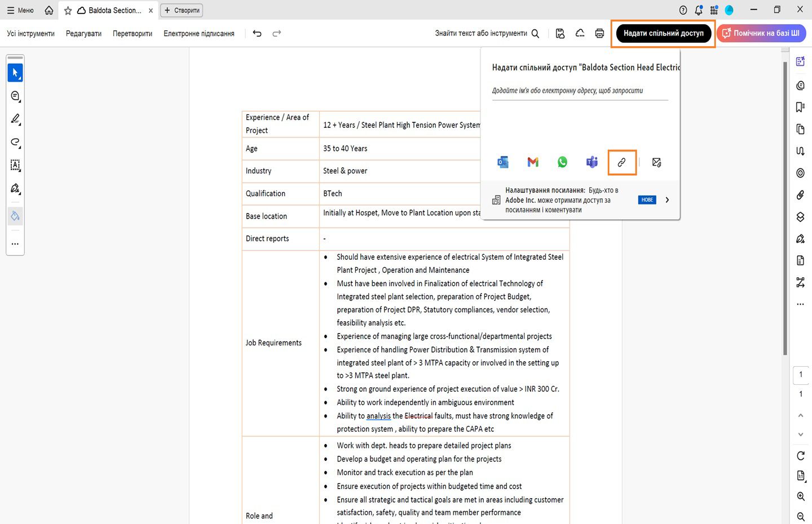812x524 pixels.
Task: Pick the highlighter pen tool
Action: (x=15, y=119)
